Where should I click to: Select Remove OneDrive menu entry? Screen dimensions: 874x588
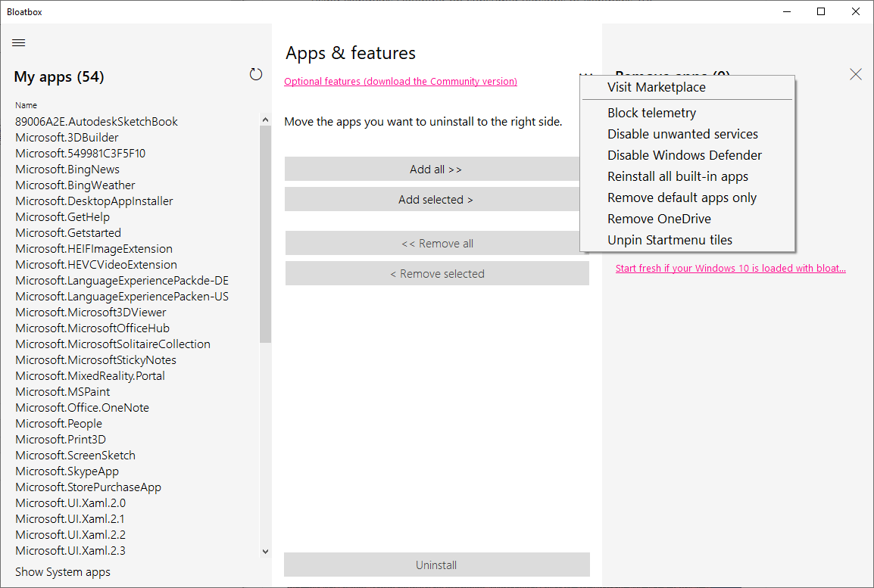pyautogui.click(x=687, y=219)
